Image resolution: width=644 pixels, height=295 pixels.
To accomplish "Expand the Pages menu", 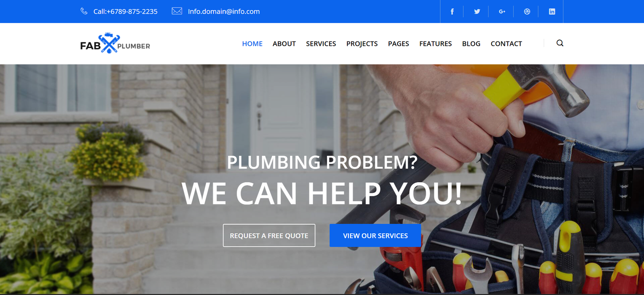I will 398,43.
